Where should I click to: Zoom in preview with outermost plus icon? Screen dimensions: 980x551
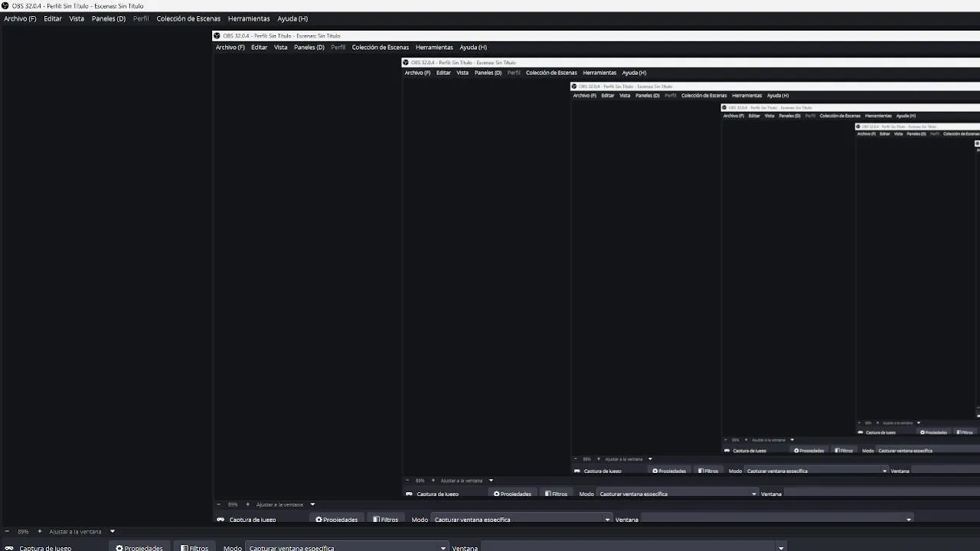pyautogui.click(x=38, y=531)
